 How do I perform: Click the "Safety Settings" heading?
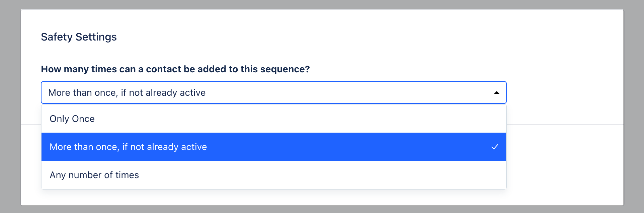pos(79,37)
